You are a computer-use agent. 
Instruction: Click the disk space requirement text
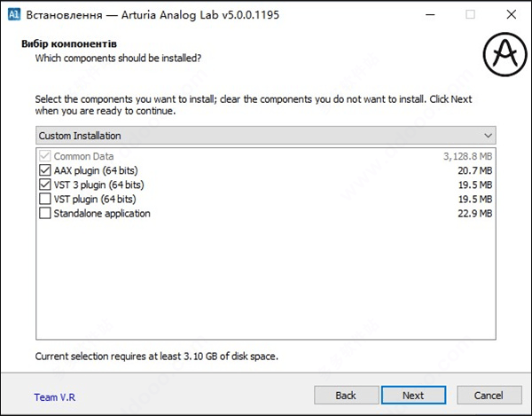[x=155, y=357]
